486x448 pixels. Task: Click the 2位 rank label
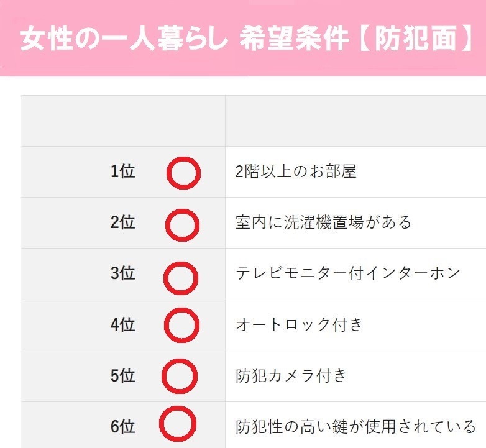pyautogui.click(x=123, y=222)
